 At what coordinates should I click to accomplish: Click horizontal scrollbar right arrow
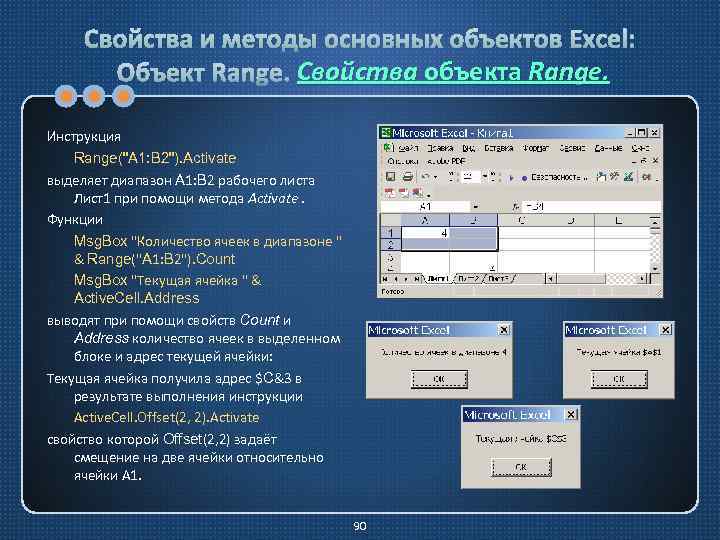pyautogui.click(x=642, y=278)
